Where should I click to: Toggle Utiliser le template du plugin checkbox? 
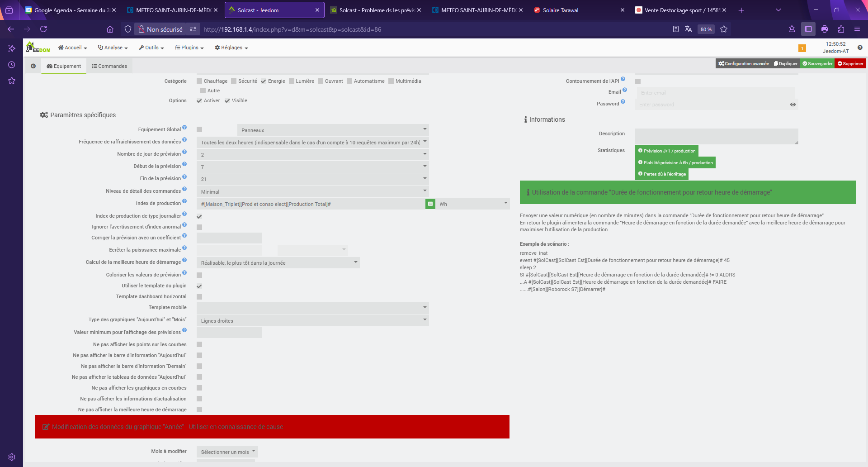[199, 286]
